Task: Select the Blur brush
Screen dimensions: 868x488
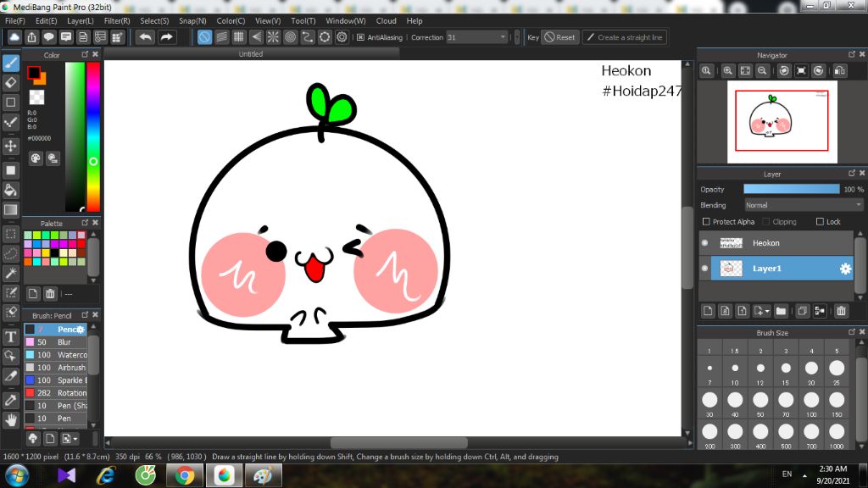Action: tap(55, 342)
